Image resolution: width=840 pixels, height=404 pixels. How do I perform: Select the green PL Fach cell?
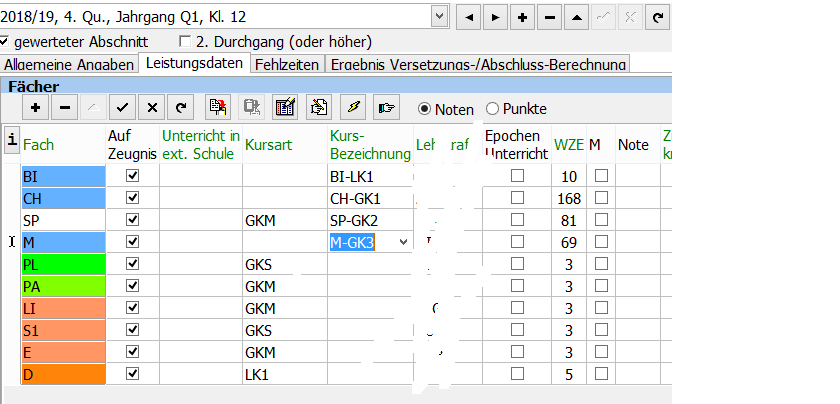click(63, 264)
